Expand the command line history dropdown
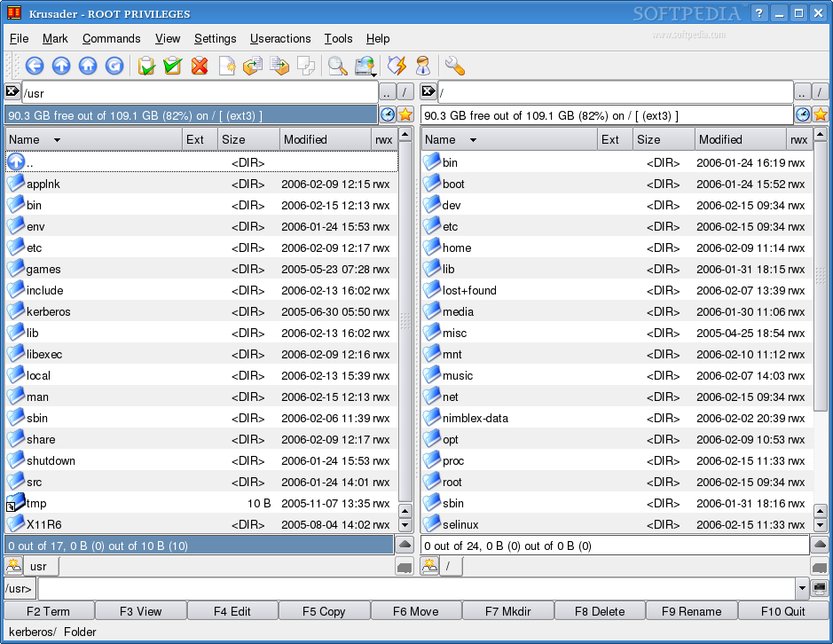This screenshot has height=644, width=833. pos(802,588)
